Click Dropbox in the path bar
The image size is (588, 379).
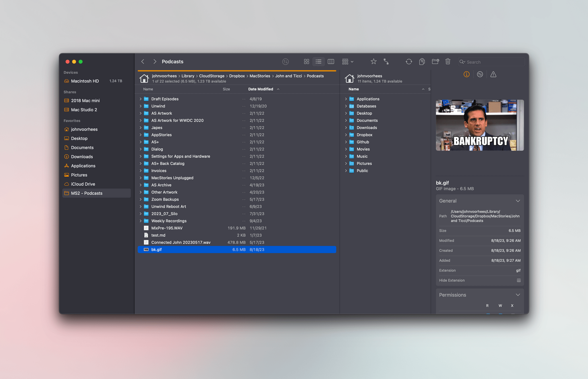[237, 76]
